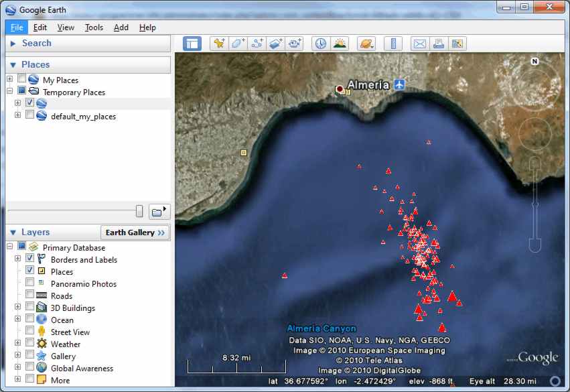Open the Help menu
Image resolution: width=570 pixels, height=392 pixels.
tap(147, 27)
